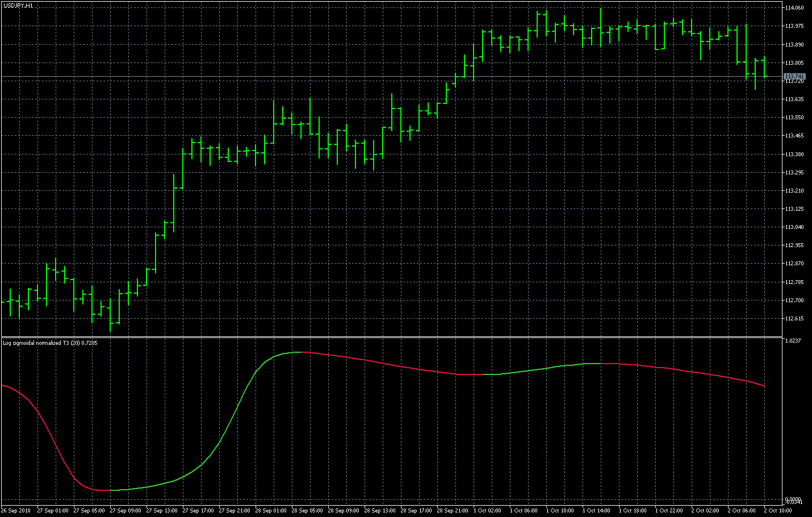Viewport: 812px width, 517px height.
Task: Click the 113.975 price axis label
Action: 794,26
